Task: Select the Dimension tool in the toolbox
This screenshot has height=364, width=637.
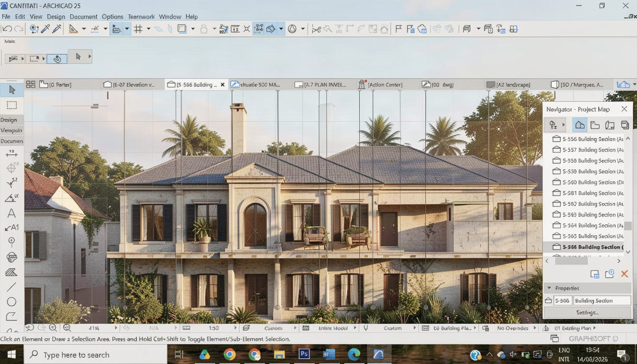Action: click(12, 153)
